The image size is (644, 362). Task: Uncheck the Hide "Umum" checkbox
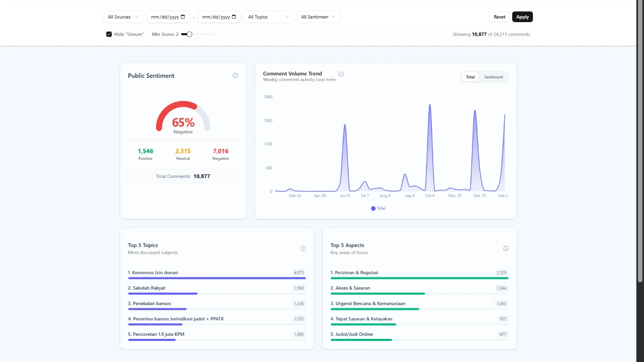(109, 34)
